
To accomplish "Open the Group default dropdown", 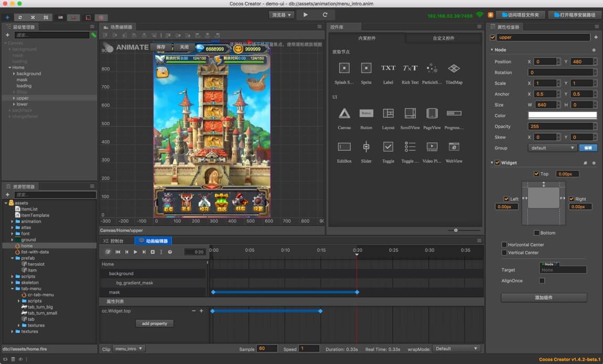I will [553, 148].
